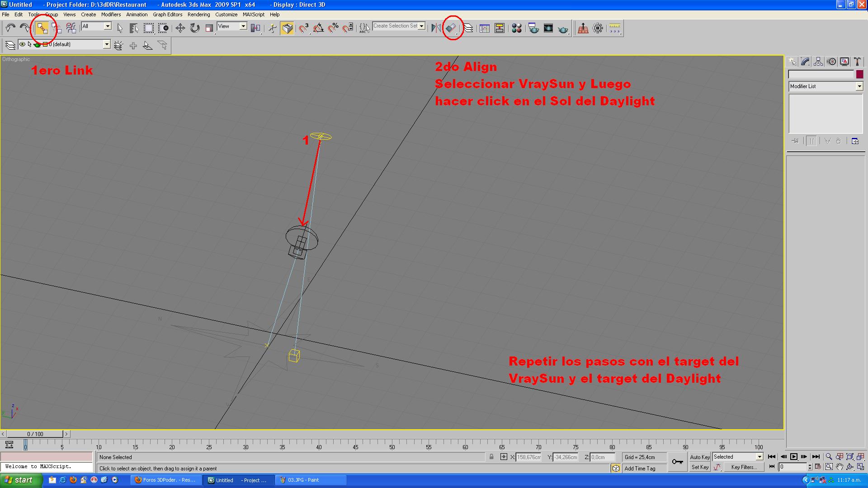This screenshot has height=488, width=868.
Task: Open the Rendering menu
Action: coord(198,14)
